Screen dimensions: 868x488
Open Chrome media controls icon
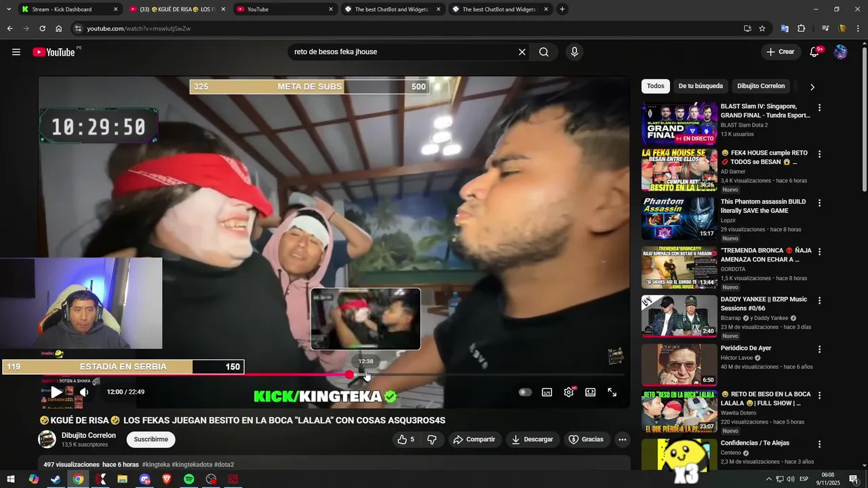(x=825, y=28)
